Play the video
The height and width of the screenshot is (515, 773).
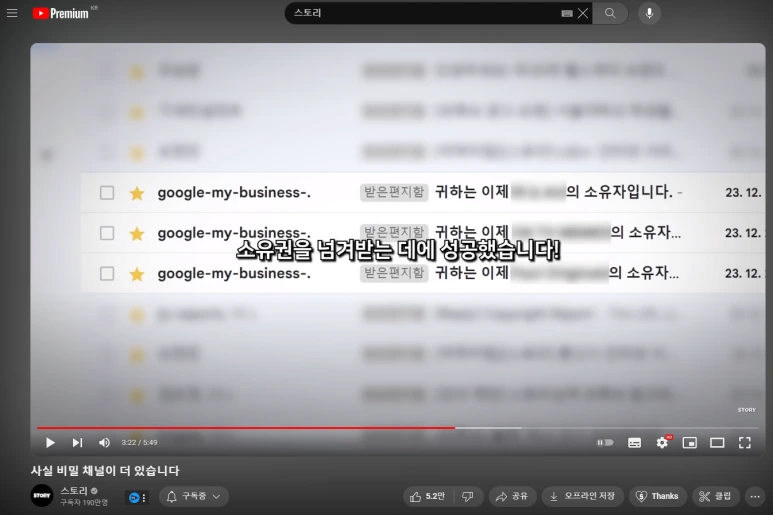(x=50, y=443)
